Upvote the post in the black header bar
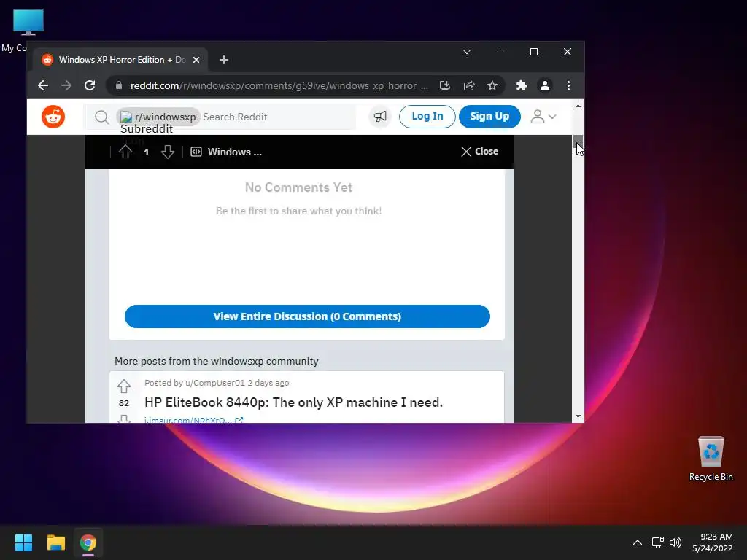Screen dimensions: 747x560 (125, 152)
